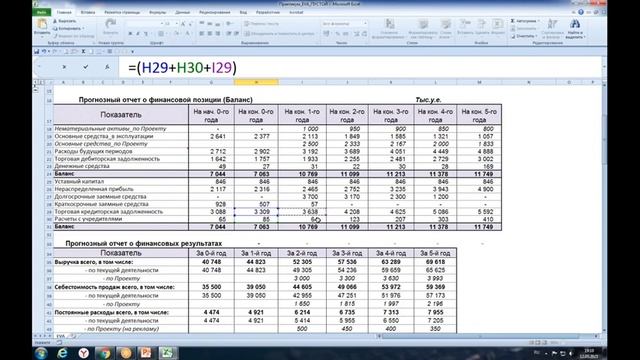640x360 pixels.
Task: Cancel formula entry with the X icon
Action: coord(64,67)
